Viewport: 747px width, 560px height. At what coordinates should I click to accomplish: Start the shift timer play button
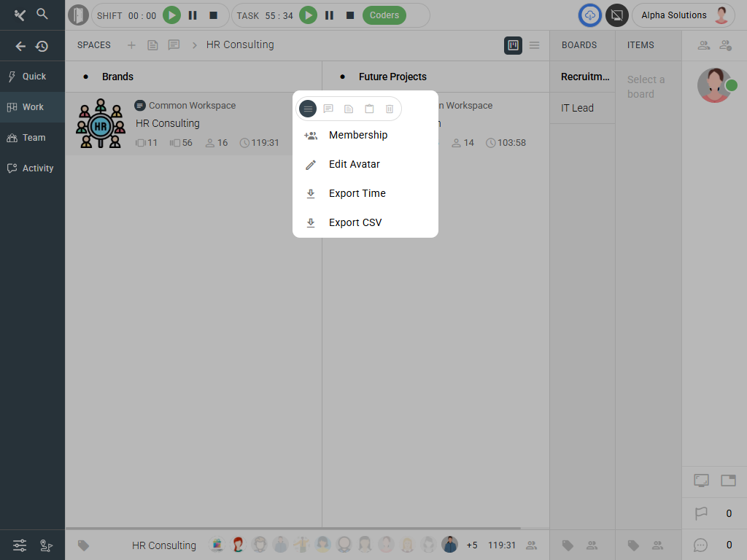171,15
